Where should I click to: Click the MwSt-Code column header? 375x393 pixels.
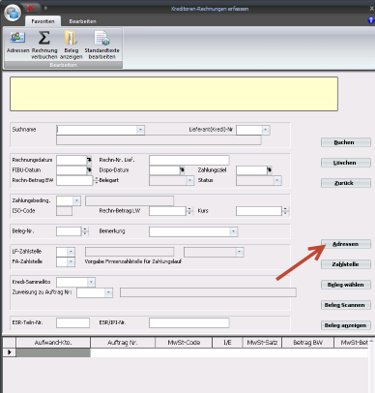(x=184, y=342)
